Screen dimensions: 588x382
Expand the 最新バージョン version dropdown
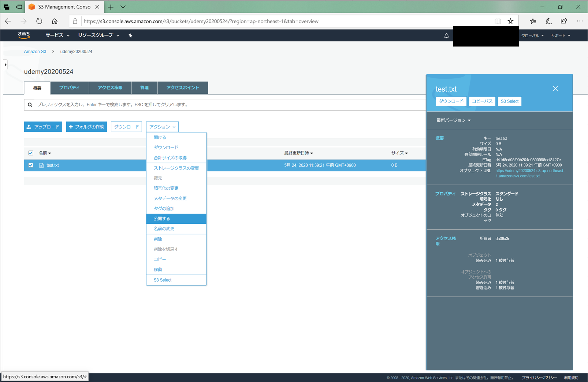453,120
